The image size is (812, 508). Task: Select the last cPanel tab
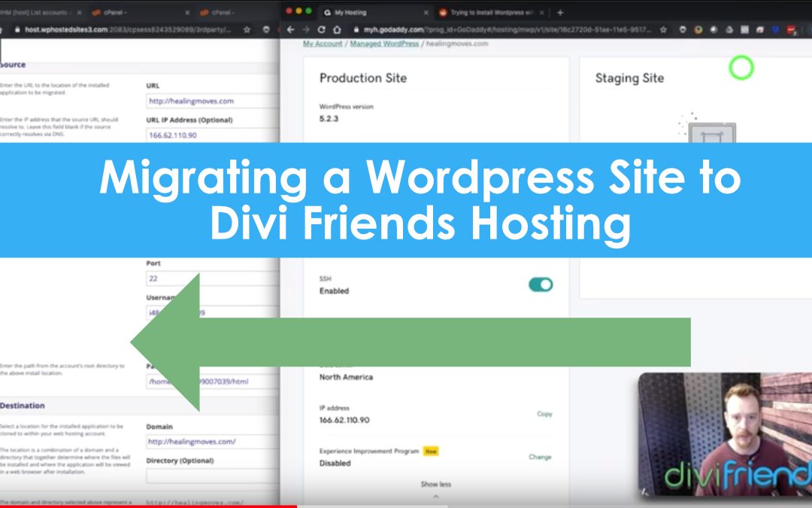(236, 13)
